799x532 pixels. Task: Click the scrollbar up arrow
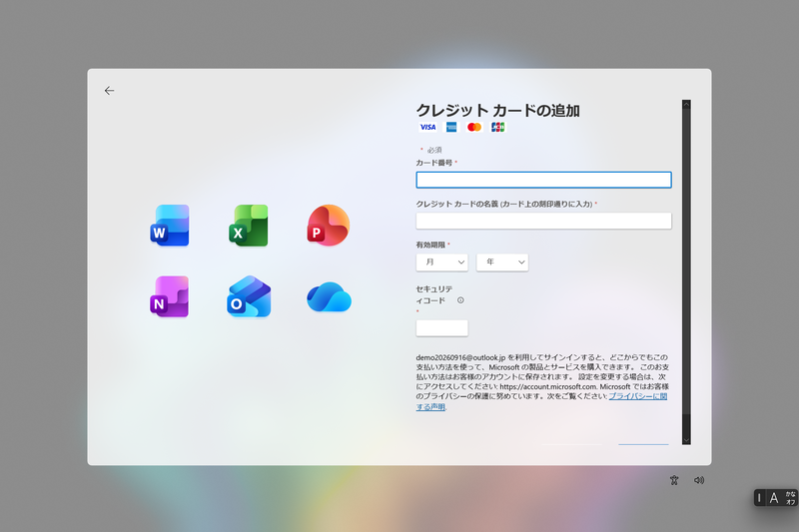686,105
